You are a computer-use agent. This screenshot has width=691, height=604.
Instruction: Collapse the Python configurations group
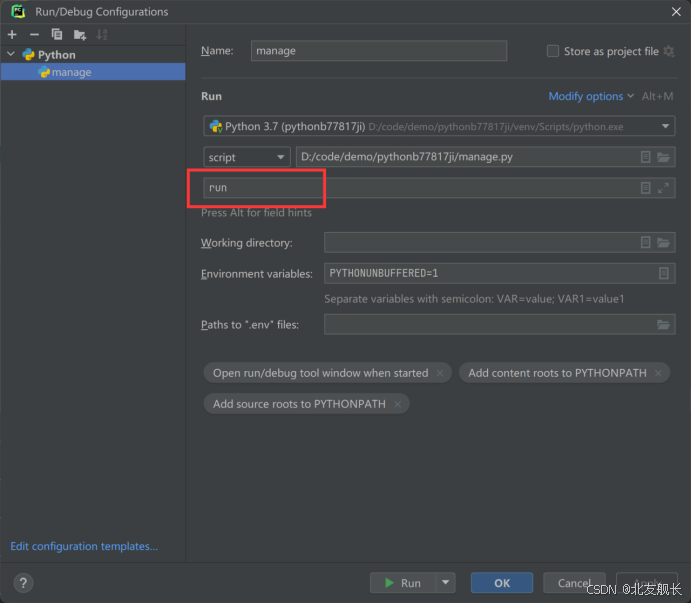click(x=11, y=54)
